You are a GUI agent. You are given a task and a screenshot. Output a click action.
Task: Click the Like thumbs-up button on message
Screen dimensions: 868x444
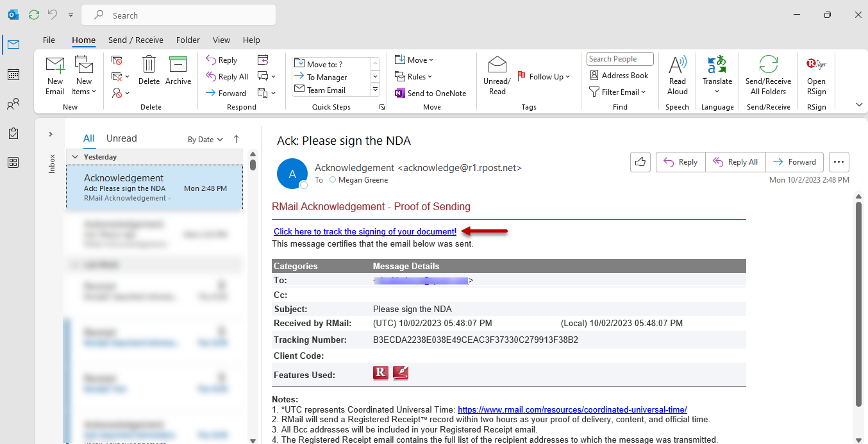coord(640,162)
